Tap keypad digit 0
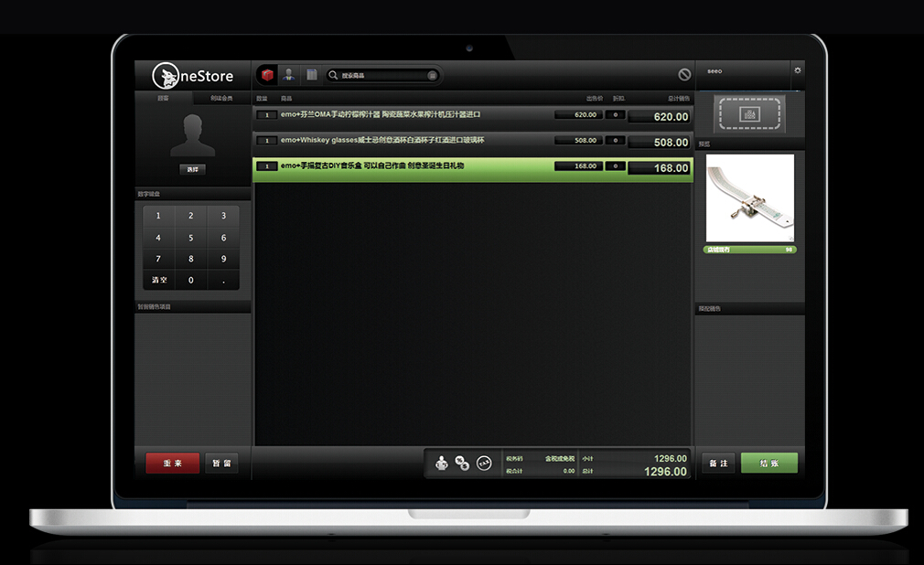The height and width of the screenshot is (565, 924). pyautogui.click(x=191, y=280)
